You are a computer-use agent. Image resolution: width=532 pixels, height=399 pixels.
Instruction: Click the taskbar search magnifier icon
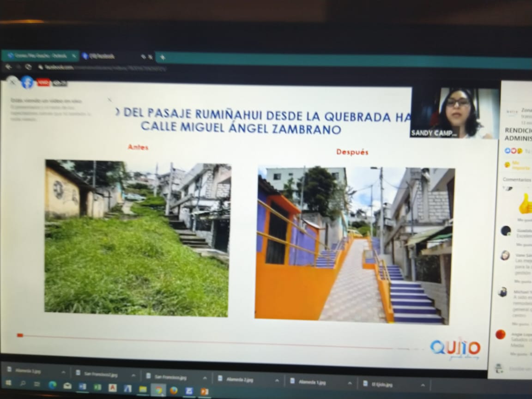click(23, 384)
